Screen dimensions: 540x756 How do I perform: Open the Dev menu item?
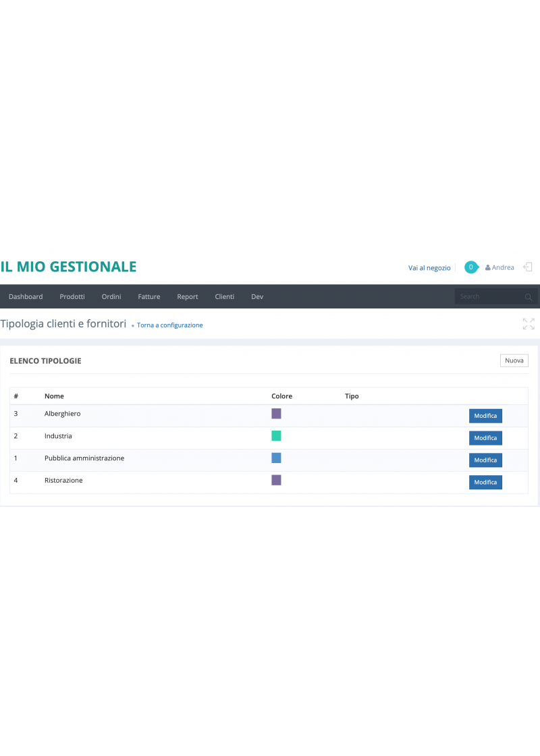pyautogui.click(x=257, y=296)
